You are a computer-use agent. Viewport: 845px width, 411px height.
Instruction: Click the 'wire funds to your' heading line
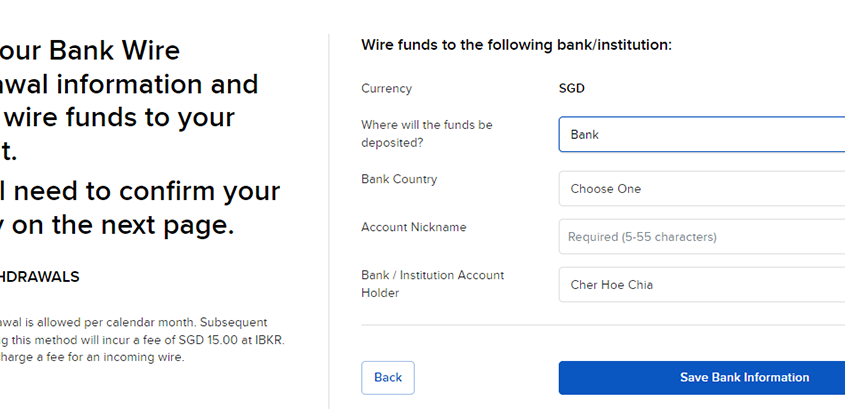pos(118,117)
